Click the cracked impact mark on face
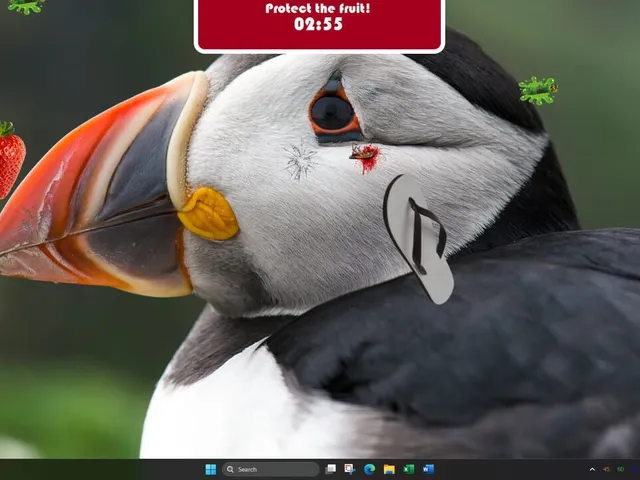 (300, 160)
